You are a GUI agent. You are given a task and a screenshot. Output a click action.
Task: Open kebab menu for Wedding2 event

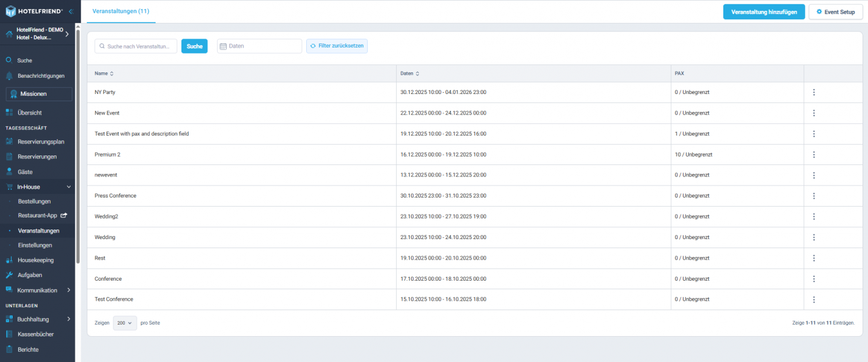[x=814, y=216]
